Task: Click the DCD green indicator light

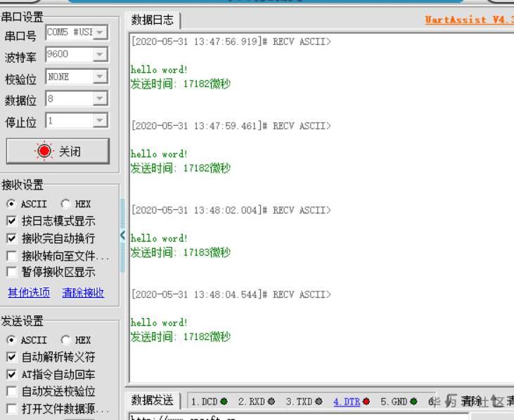Action: coord(224,401)
